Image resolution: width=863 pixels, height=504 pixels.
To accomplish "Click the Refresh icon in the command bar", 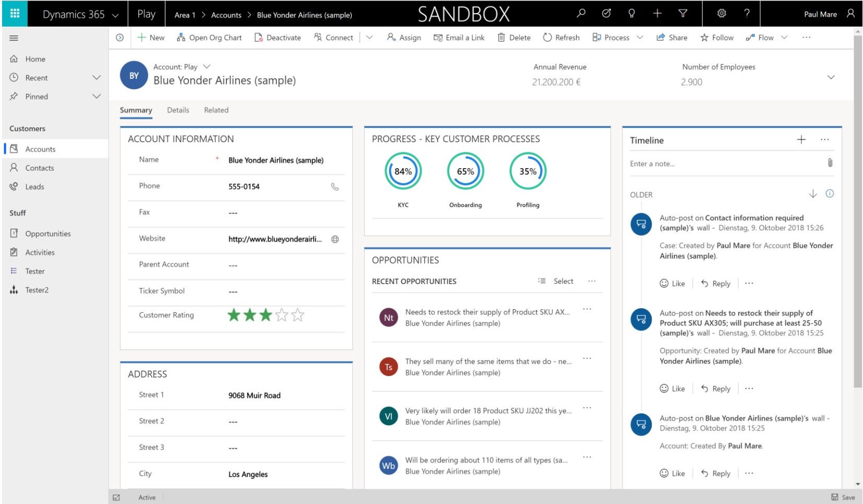I will pos(547,37).
